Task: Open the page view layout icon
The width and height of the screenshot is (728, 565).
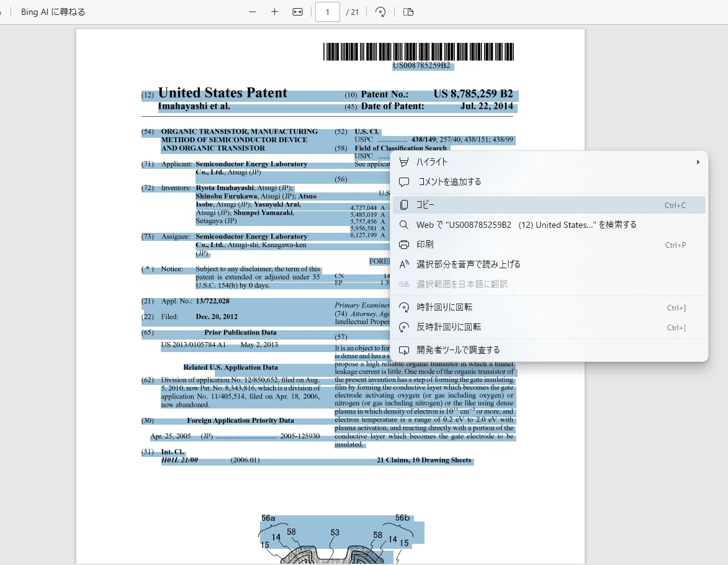Action: click(x=408, y=12)
